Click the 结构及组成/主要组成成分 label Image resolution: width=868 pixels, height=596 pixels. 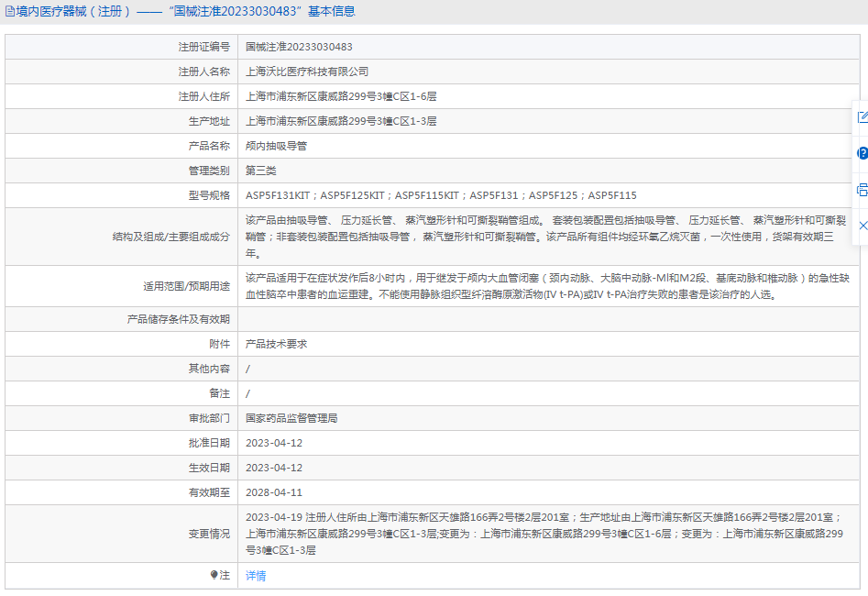171,237
